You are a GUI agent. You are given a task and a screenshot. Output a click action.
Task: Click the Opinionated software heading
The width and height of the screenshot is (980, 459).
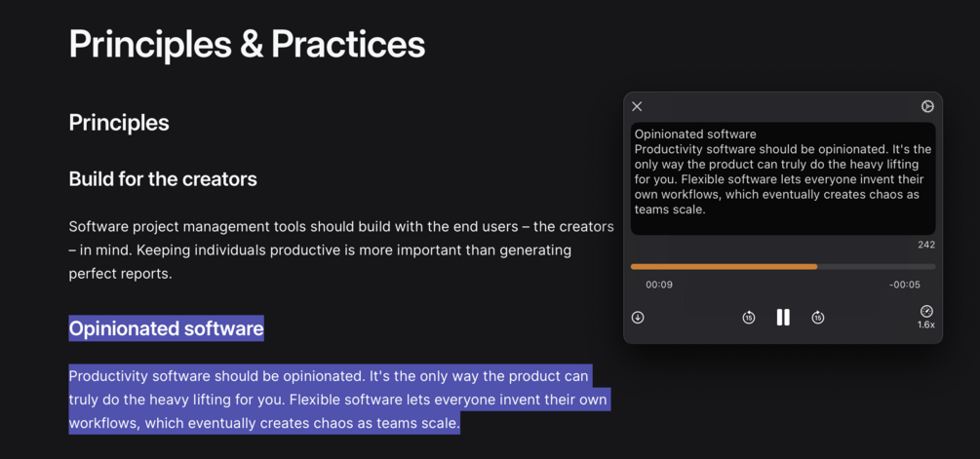(166, 328)
